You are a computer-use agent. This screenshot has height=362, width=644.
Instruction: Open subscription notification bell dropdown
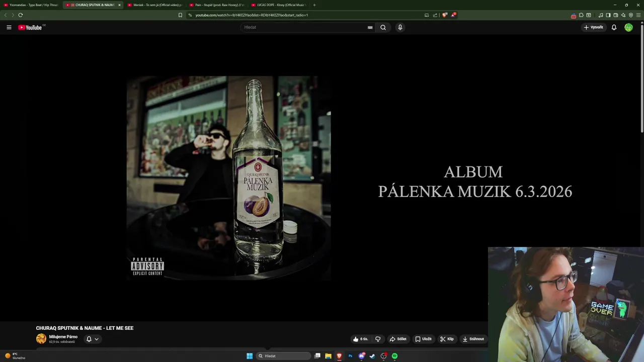click(92, 339)
